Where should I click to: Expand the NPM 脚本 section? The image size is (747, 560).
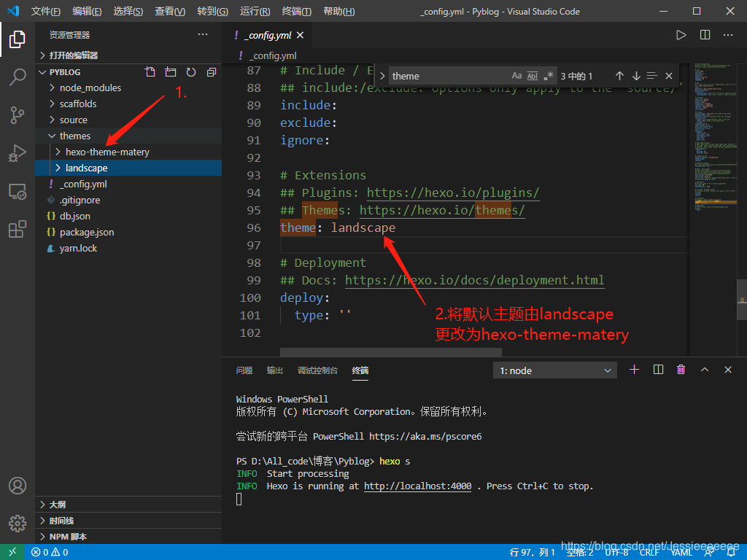tap(128, 536)
